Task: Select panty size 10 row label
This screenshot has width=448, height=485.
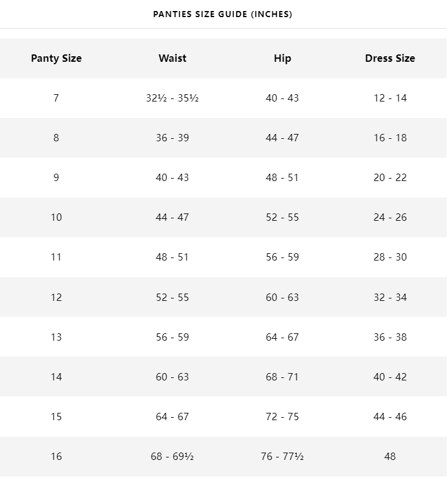Action: (56, 217)
